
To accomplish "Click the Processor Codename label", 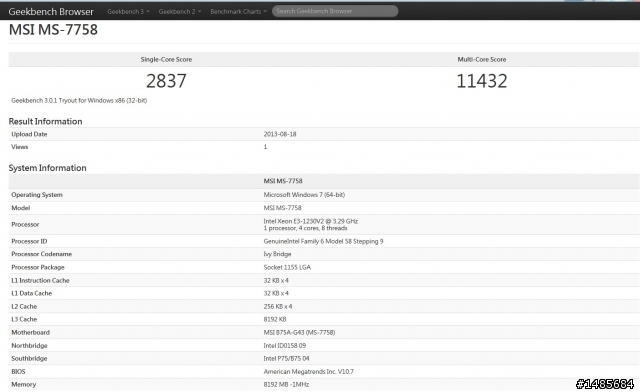I will click(42, 254).
